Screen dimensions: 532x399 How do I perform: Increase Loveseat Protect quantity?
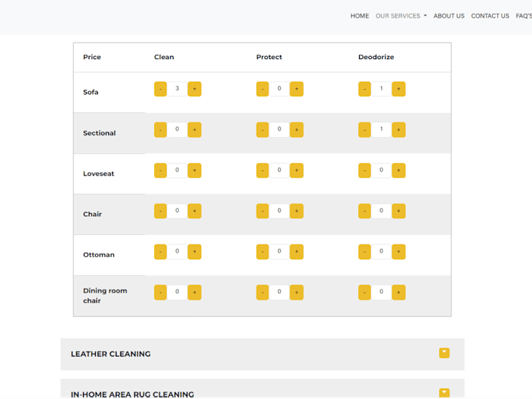tap(297, 170)
